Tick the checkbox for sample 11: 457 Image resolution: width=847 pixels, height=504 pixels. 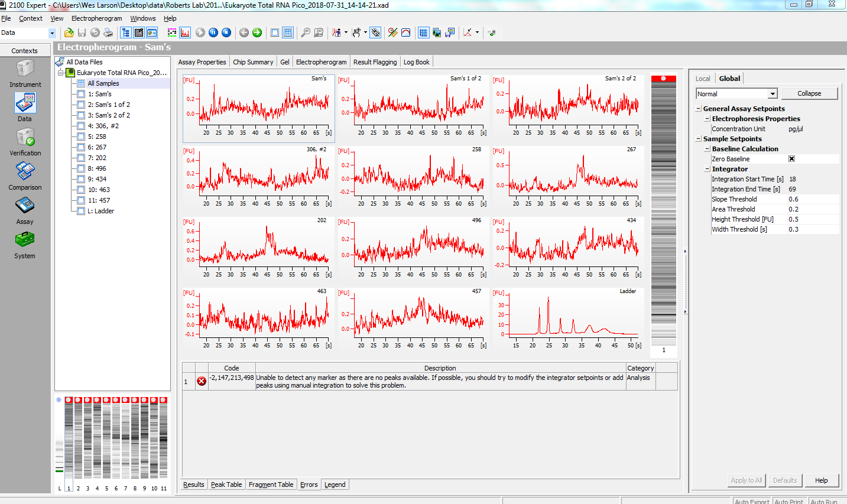tap(81, 200)
